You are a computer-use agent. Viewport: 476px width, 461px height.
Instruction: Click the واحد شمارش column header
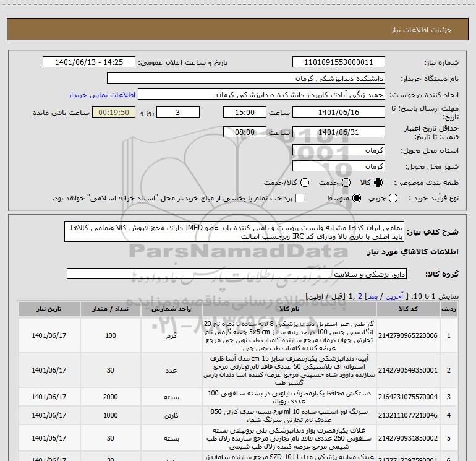(171, 309)
